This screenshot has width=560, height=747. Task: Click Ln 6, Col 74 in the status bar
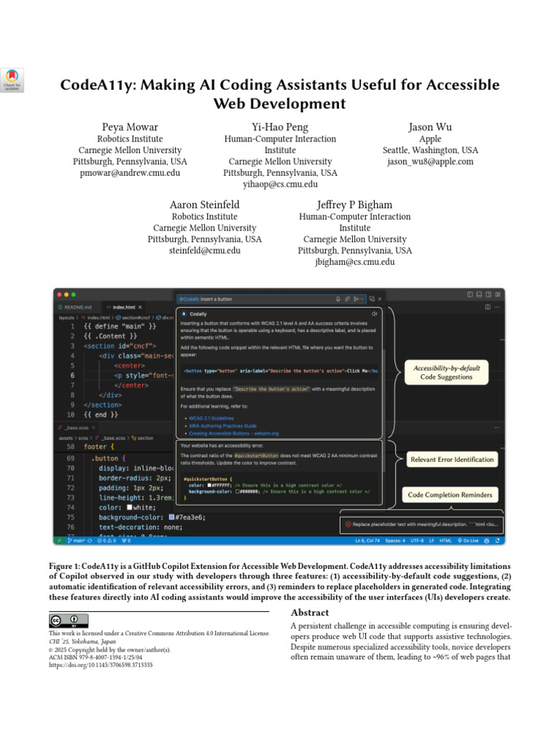coord(367,541)
